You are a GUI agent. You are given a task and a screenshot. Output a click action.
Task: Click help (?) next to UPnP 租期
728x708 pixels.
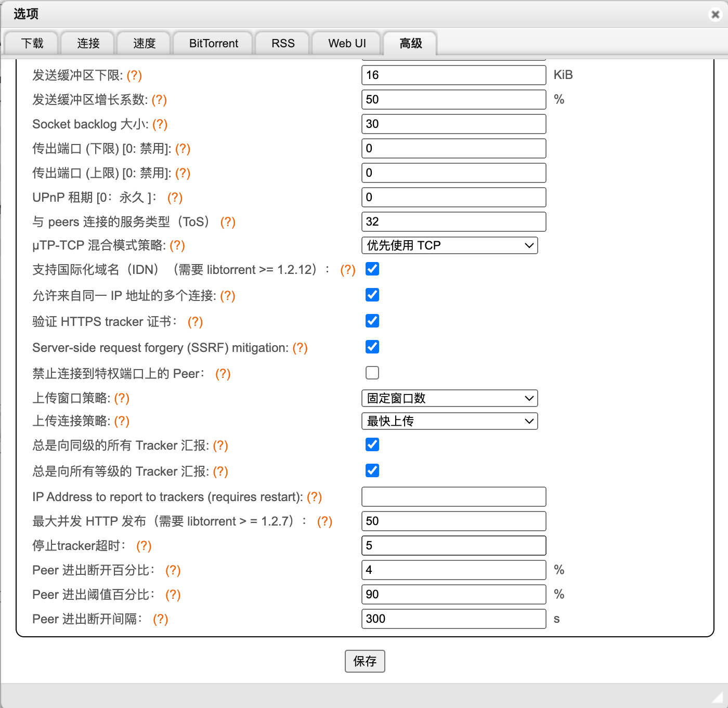pos(175,198)
